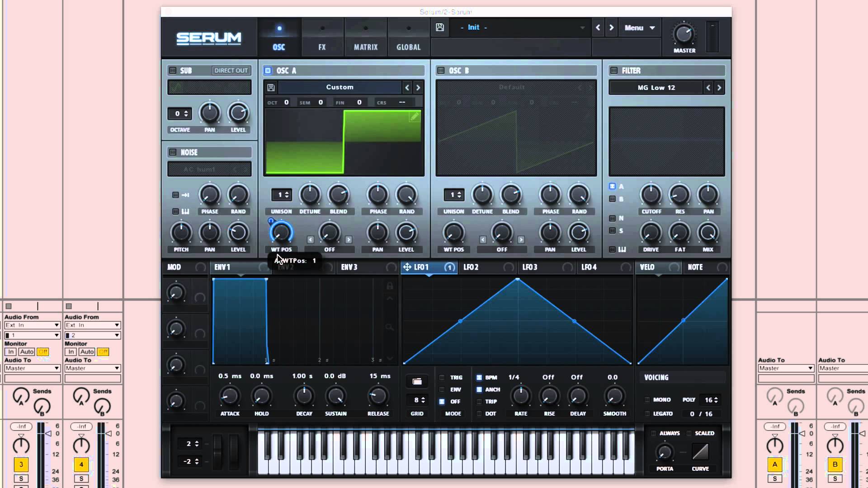
Task: Toggle filter routing for oscillator B
Action: [612, 199]
